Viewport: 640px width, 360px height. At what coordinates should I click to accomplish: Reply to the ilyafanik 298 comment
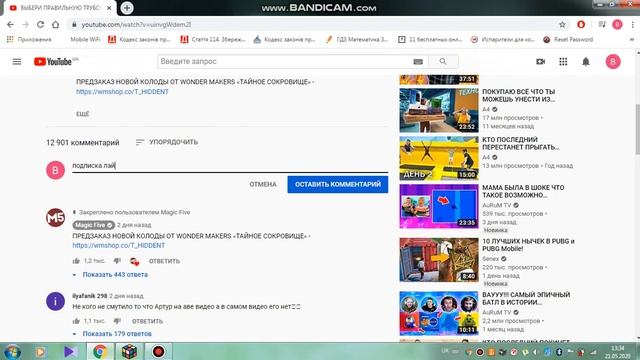tap(147, 321)
